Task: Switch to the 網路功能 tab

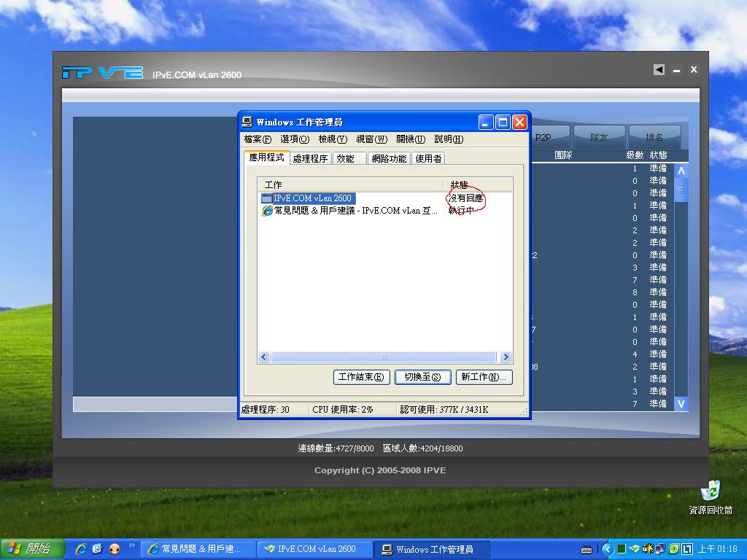Action: coord(389,158)
